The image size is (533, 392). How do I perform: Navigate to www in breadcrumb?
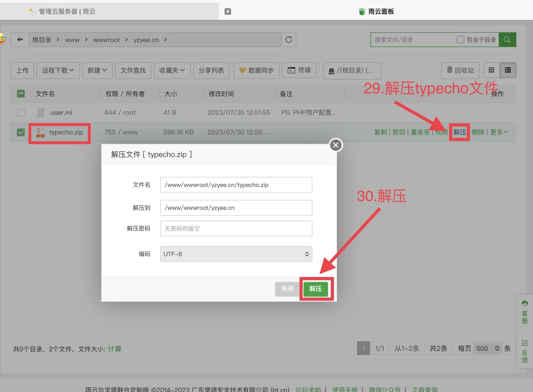click(x=72, y=40)
